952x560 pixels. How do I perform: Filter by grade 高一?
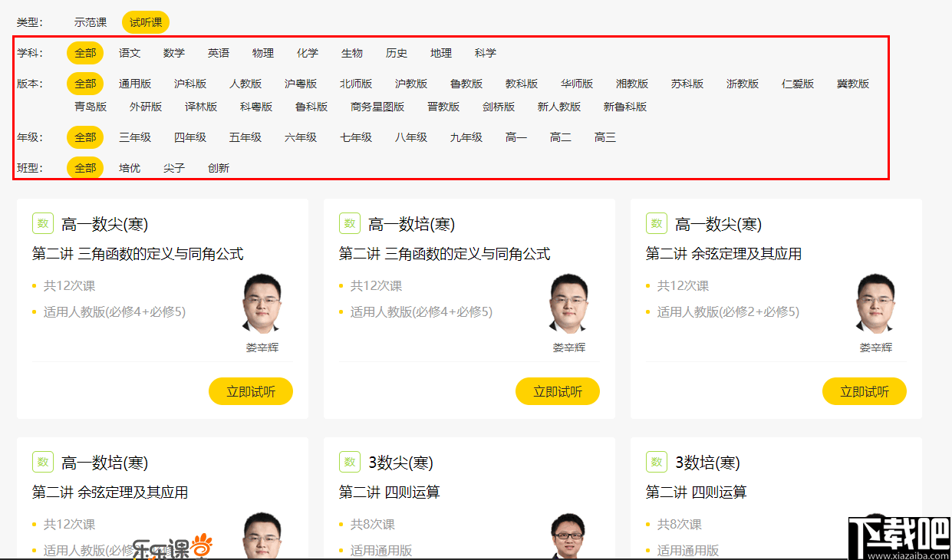(515, 137)
